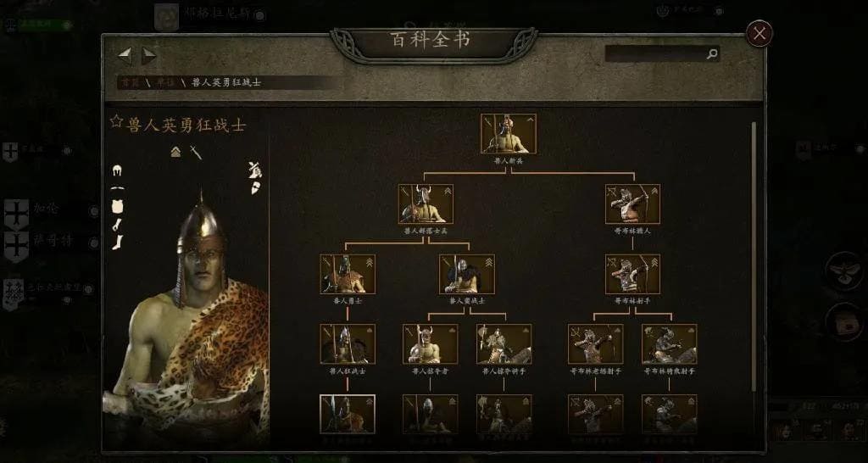The height and width of the screenshot is (463, 868).
Task: Open the 哥布林猎人 archer troop node
Action: (x=632, y=204)
